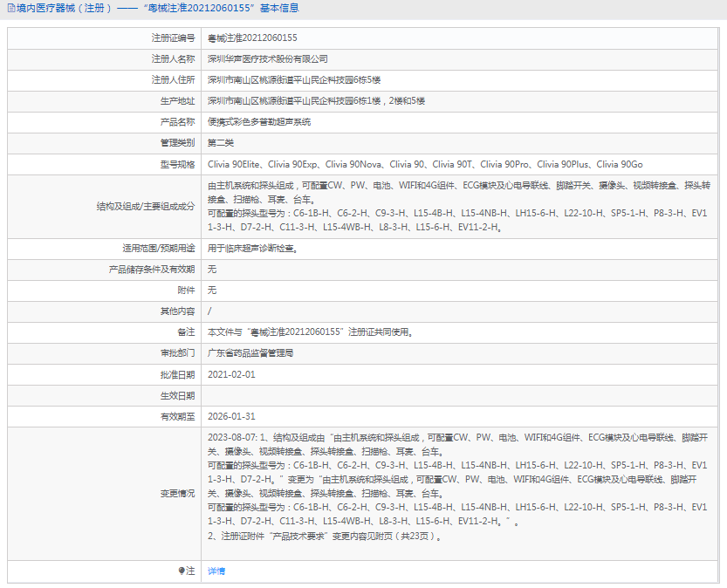This screenshot has width=727, height=588.
Task: Select expiry date 2026-01-31
Action: (231, 416)
